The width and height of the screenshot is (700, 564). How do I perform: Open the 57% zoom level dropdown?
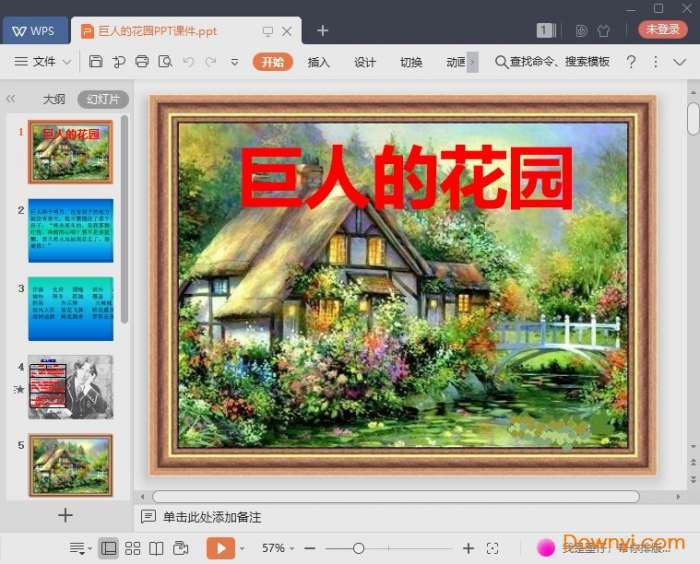[x=278, y=548]
